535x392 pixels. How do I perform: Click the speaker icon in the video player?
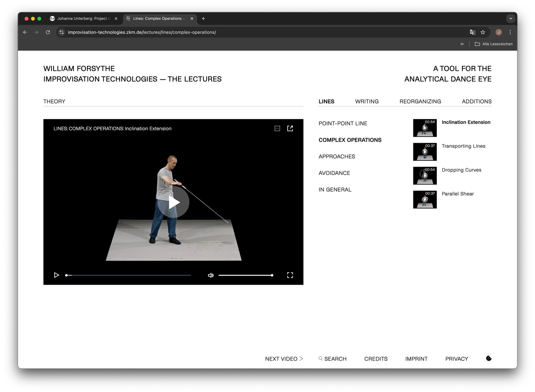coord(211,275)
